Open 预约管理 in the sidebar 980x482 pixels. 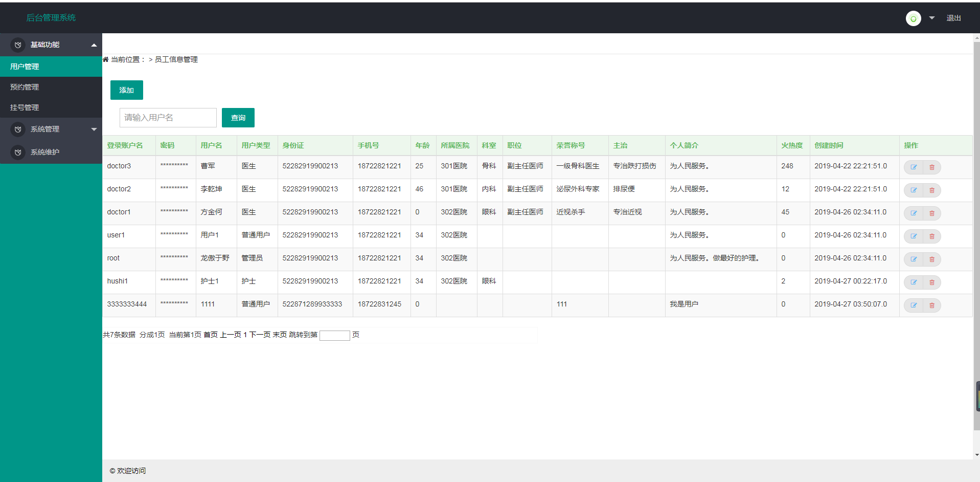point(51,87)
